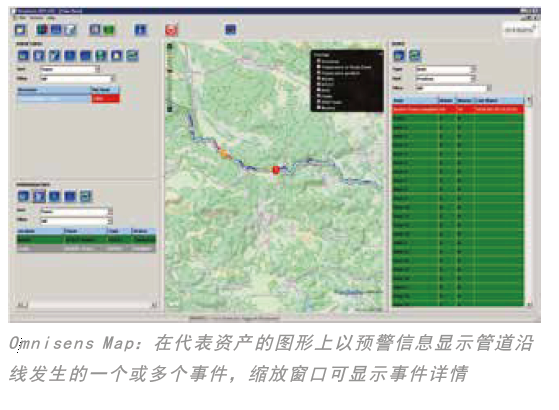This screenshot has height=410, width=559.
Task: Click the first column header of the upper-left table
Action: [x=54, y=90]
